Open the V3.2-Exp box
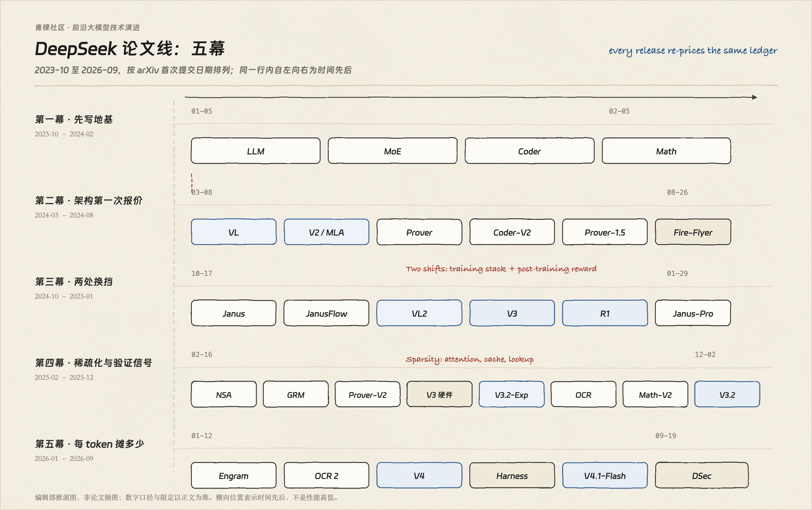The image size is (812, 510). (512, 394)
